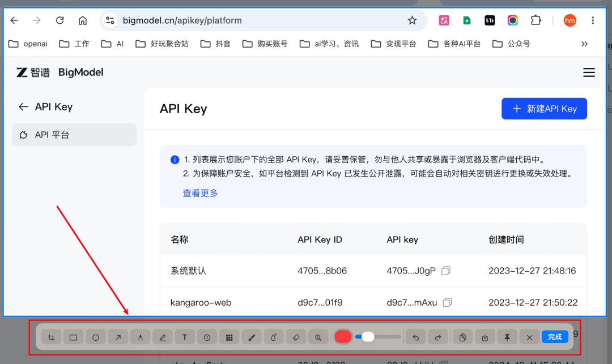Show more bookmarks with double chevron
Image resolution: width=612 pixels, height=364 pixels.
(x=584, y=44)
